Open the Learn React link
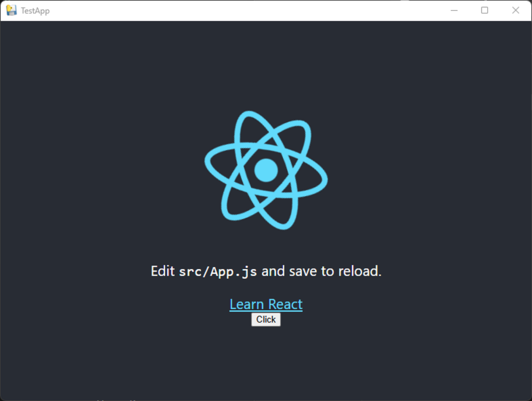This screenshot has width=532, height=401. pos(266,304)
